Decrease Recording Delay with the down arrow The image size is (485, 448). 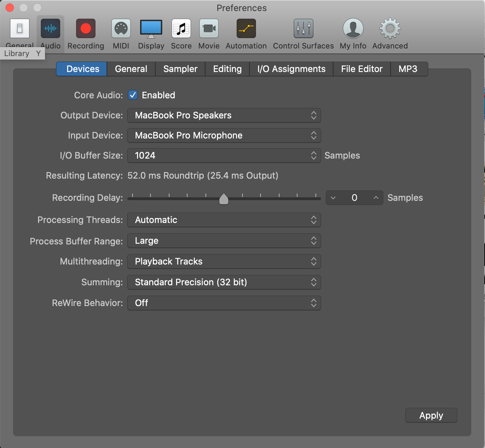pos(333,198)
